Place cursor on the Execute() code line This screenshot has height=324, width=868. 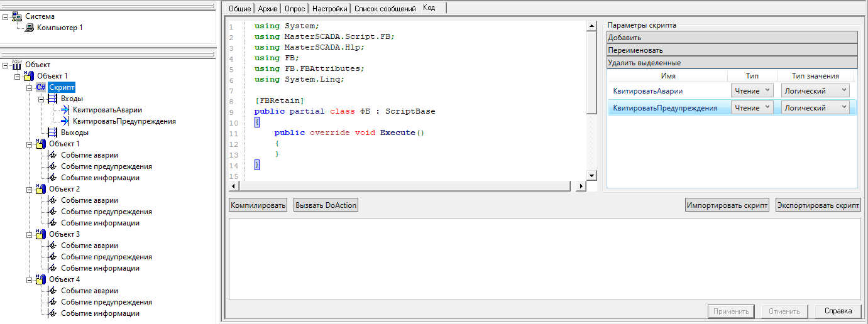pos(349,133)
